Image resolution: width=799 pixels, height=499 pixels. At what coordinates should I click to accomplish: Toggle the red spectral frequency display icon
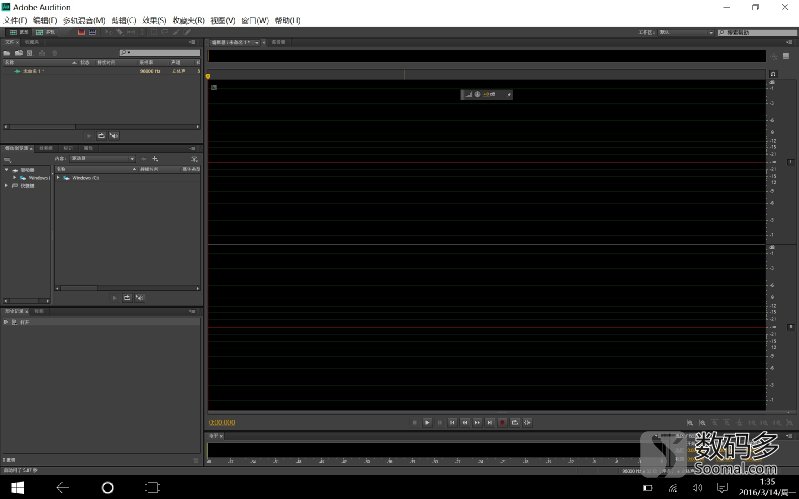click(x=81, y=32)
